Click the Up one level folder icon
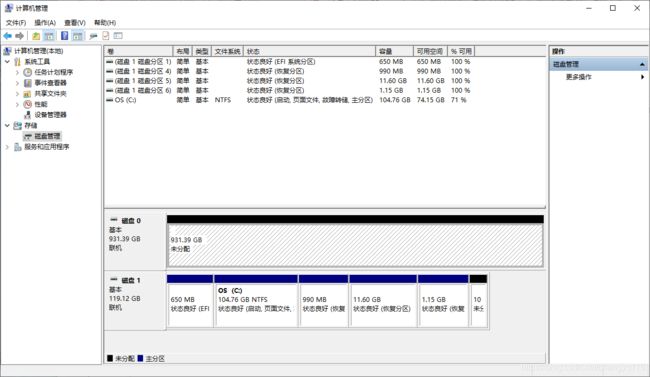The image size is (650, 377). (36, 36)
